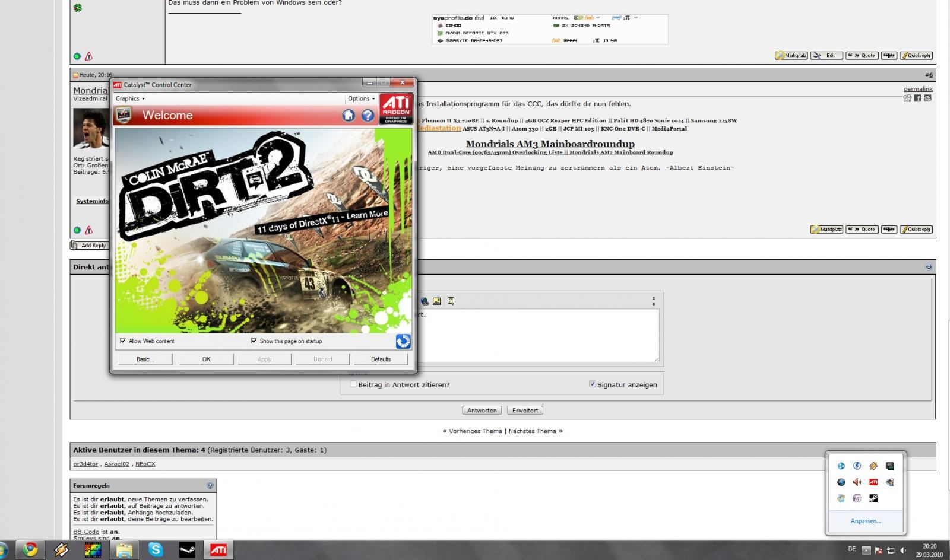Click red speaker icon in tray overflow popup

[x=857, y=482]
